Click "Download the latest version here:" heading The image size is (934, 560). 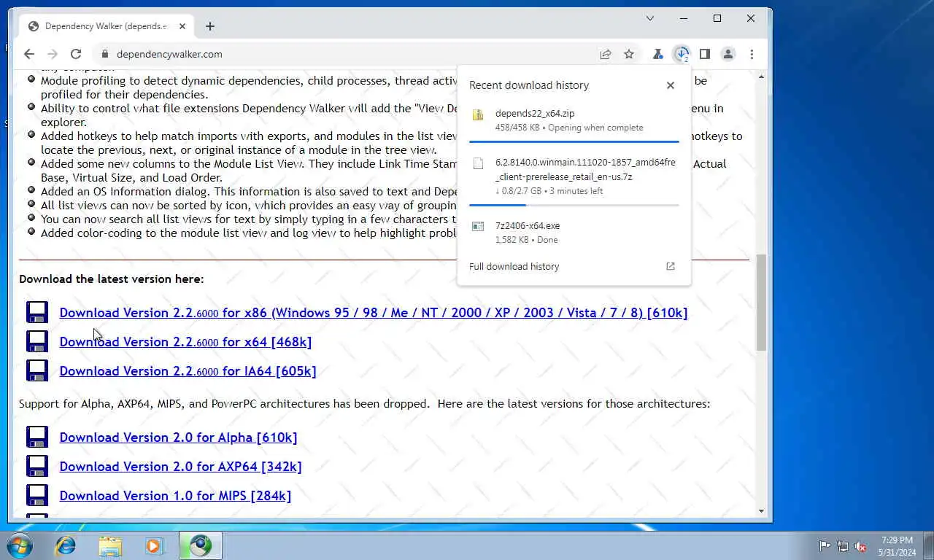pos(112,279)
